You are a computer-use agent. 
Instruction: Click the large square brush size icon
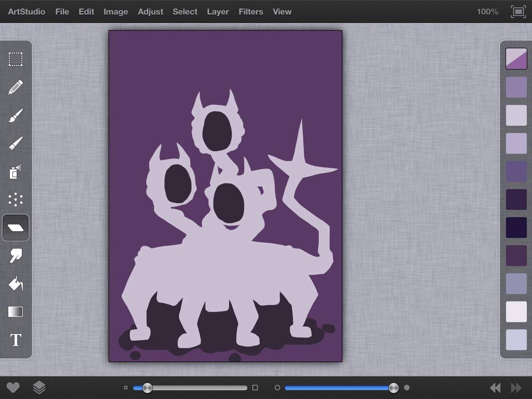255,388
